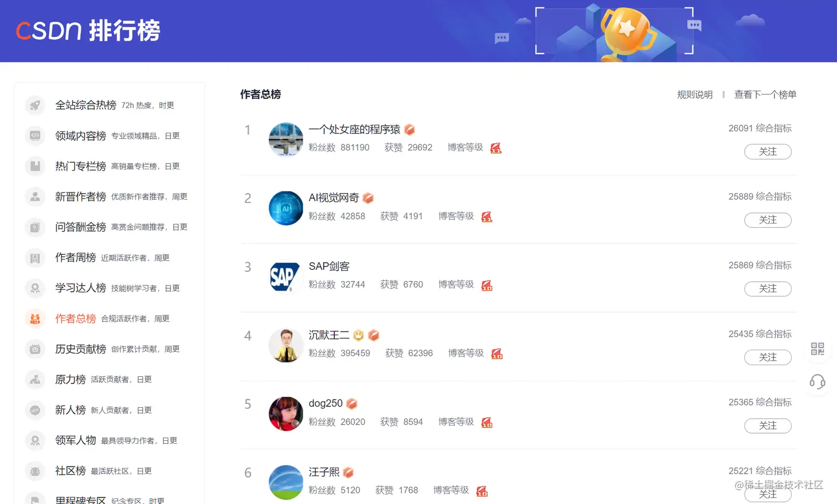Open the rocket icon for 全站综合热榜
This screenshot has height=504, width=837.
tap(35, 105)
